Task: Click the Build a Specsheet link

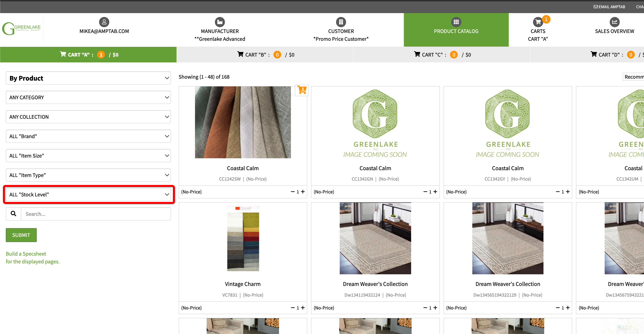Action: pos(26,254)
